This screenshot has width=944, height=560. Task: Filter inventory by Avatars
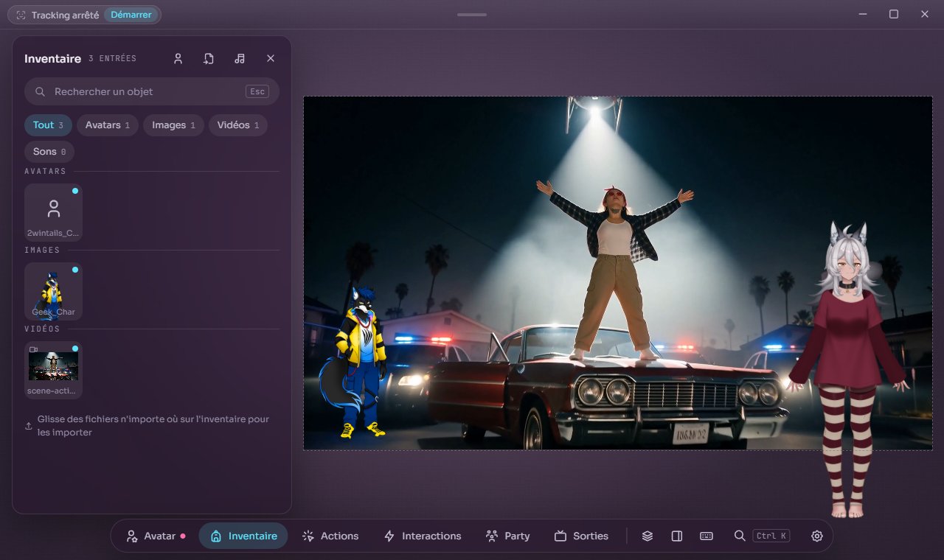[x=108, y=125]
